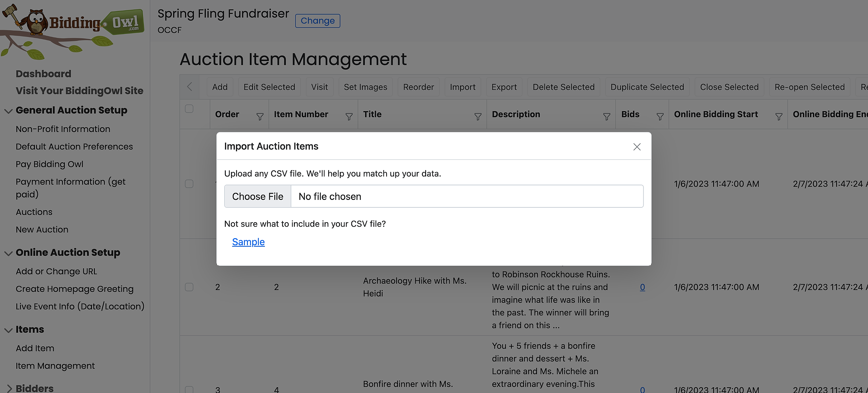Click the Description column filter icon

[x=607, y=117]
